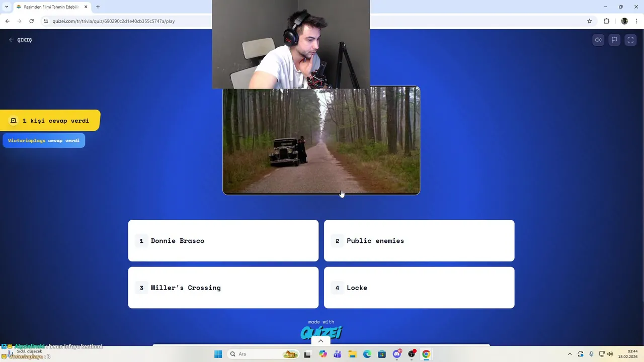Image resolution: width=644 pixels, height=362 pixels.
Task: Go back in browser history
Action: (7, 21)
